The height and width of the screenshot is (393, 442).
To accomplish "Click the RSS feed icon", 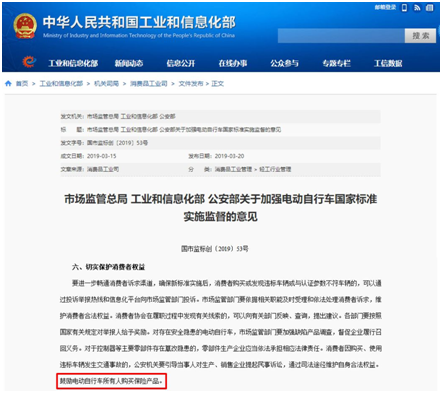I will (417, 8).
